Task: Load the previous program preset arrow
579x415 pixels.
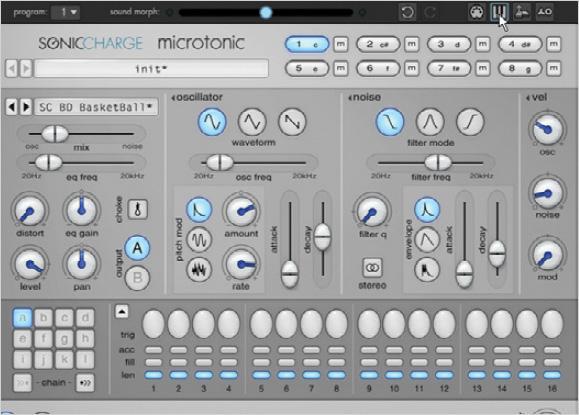Action: [12, 69]
